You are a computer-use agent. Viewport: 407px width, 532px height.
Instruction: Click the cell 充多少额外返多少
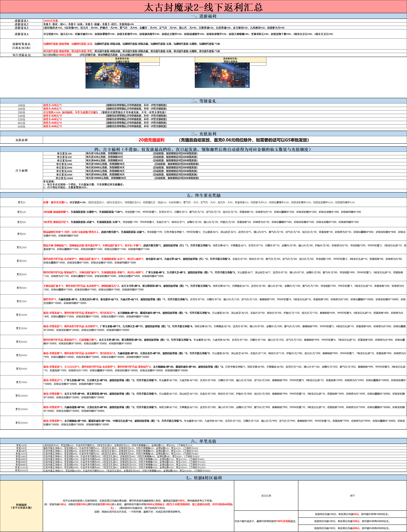[266, 521]
